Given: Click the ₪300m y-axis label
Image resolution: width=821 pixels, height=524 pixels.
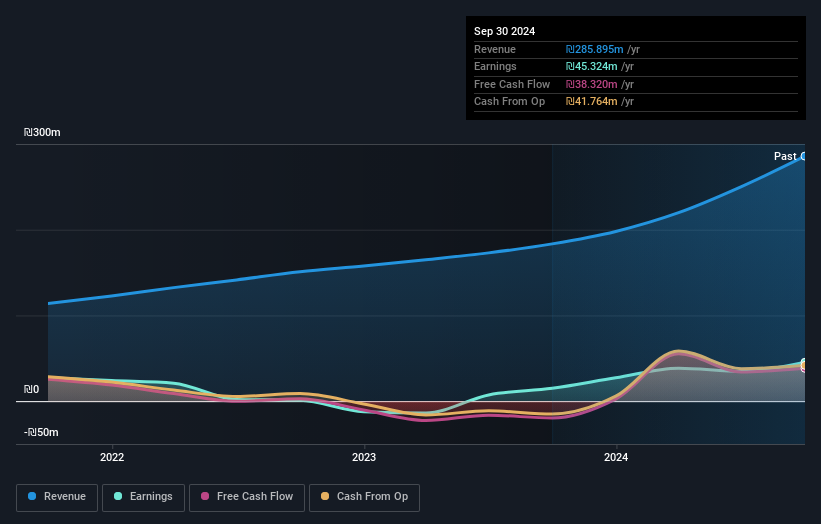Looking at the screenshot, I should click(42, 132).
